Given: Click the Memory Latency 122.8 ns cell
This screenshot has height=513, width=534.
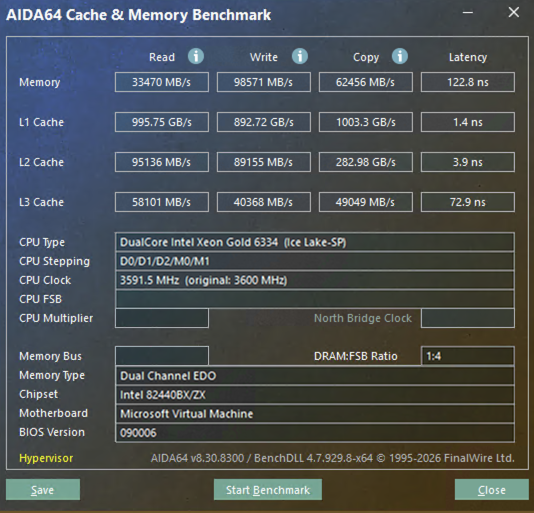Looking at the screenshot, I should pyautogui.click(x=468, y=82).
